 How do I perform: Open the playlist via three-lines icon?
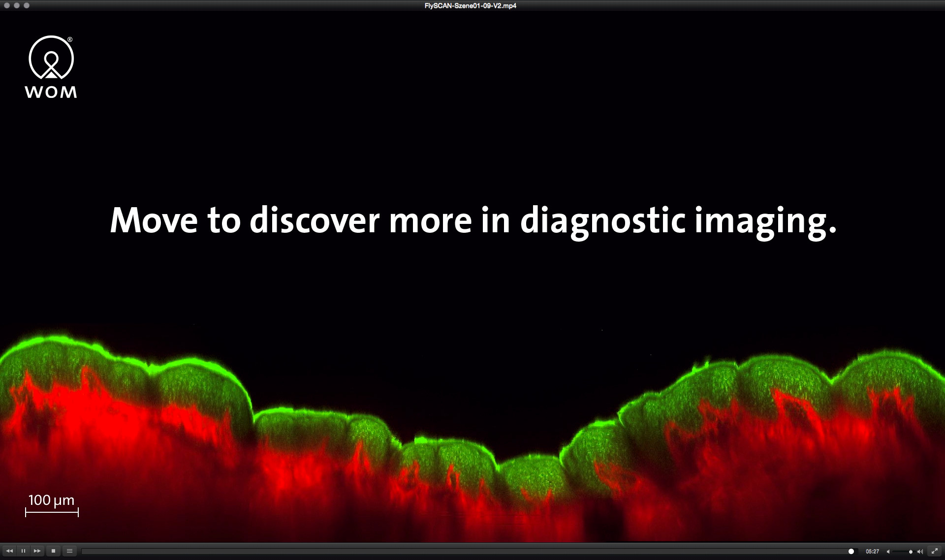(69, 551)
